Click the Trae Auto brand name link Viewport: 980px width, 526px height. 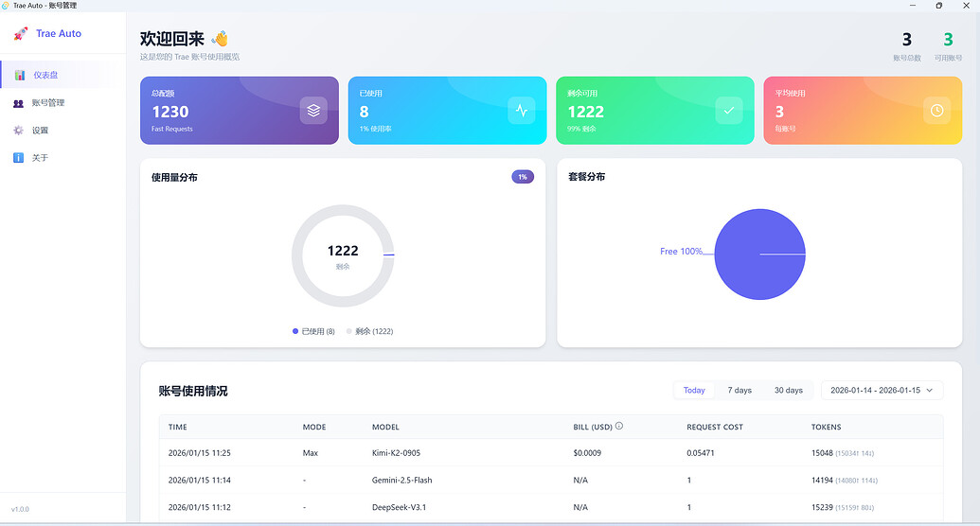pyautogui.click(x=59, y=34)
